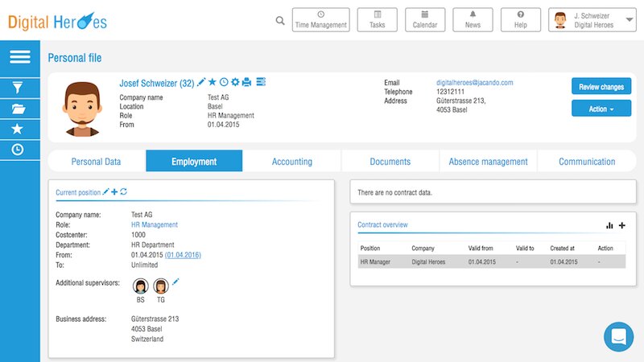Expand the hamburger menu in the sidebar
Screen dimensions: 644x362
click(19, 57)
